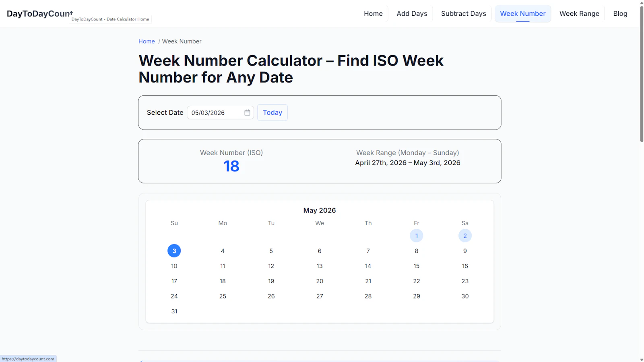Select day 21 in the calendar
The image size is (644, 362).
click(368, 281)
